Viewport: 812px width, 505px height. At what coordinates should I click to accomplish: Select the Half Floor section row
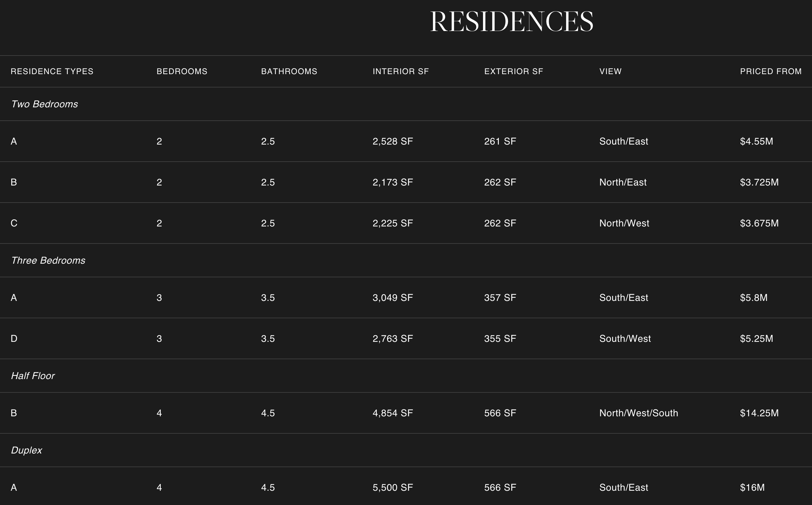click(33, 376)
